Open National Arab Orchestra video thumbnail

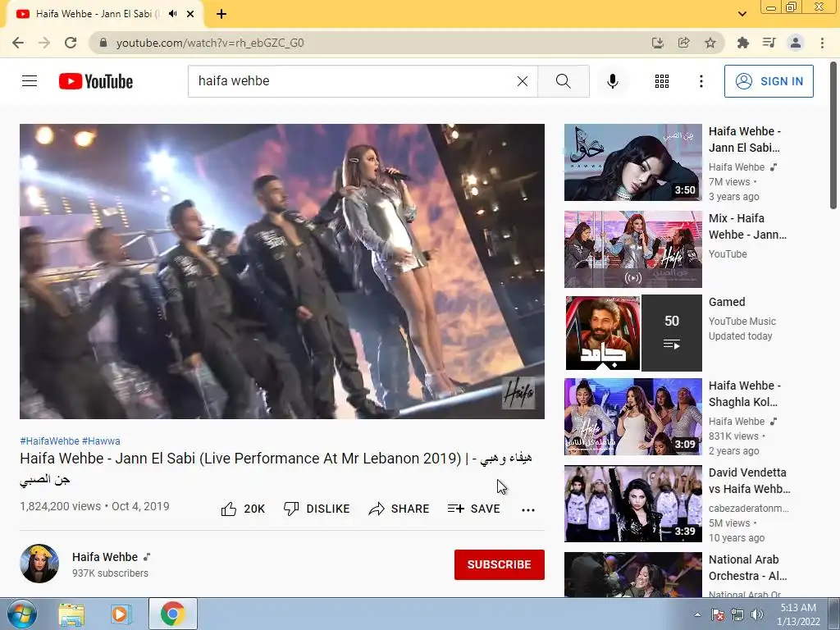click(632, 574)
